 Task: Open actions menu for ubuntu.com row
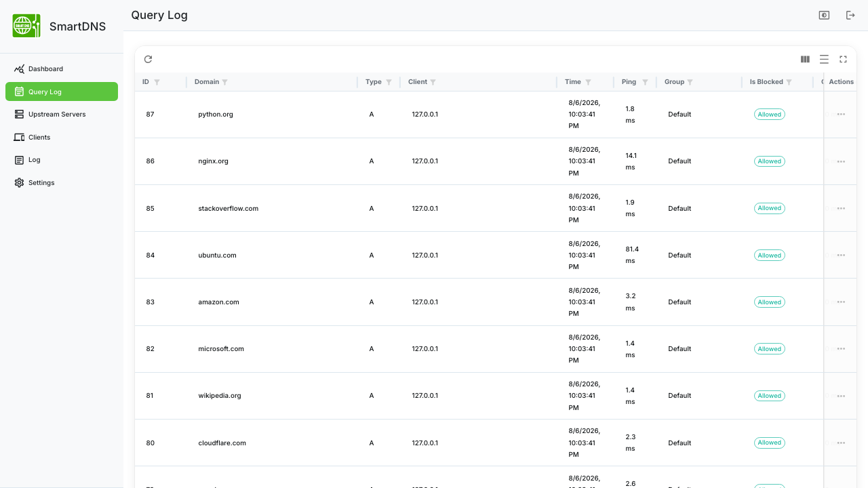pyautogui.click(x=841, y=256)
